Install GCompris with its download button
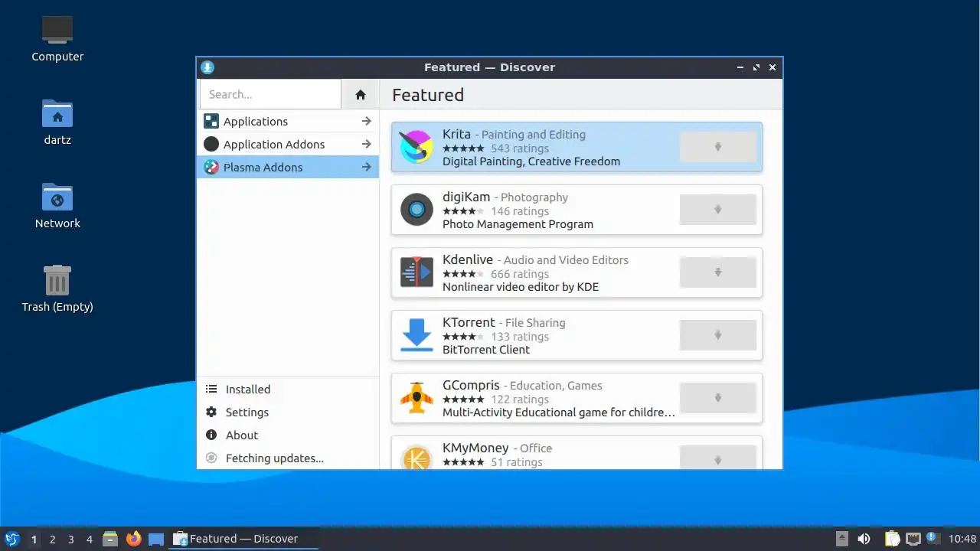Image resolution: width=980 pixels, height=551 pixels. tap(717, 398)
